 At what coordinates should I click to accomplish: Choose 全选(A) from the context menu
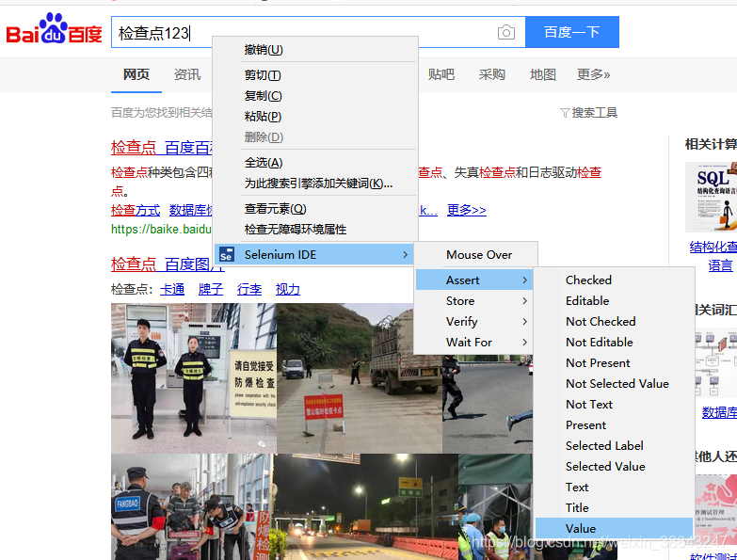(x=315, y=163)
